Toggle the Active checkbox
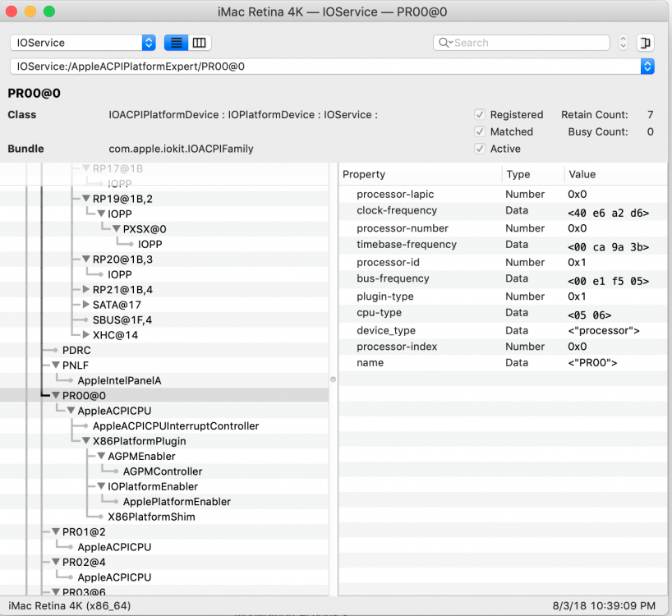This screenshot has height=616, width=672. click(x=480, y=149)
